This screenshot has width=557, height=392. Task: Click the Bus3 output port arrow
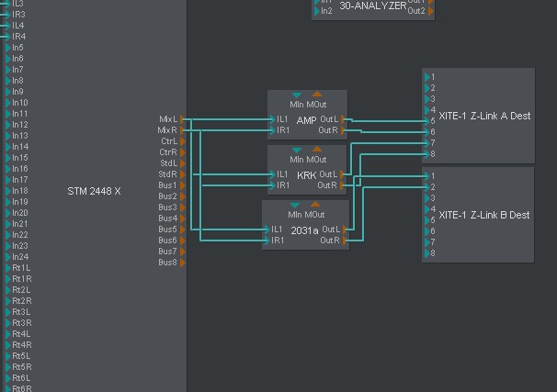pyautogui.click(x=183, y=207)
